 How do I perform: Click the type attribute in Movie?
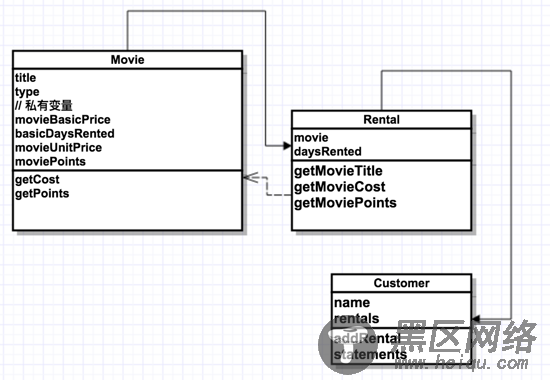click(x=27, y=92)
